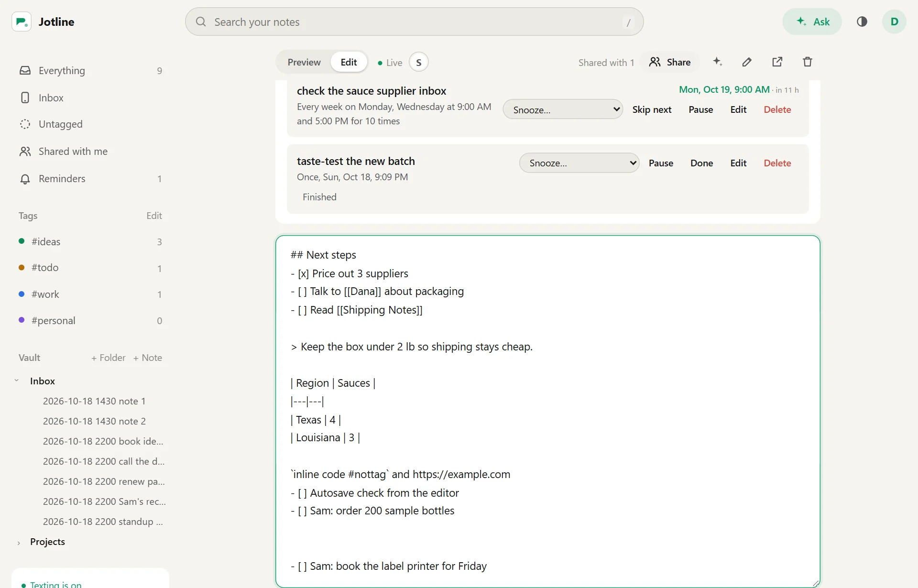
Task: Collapse the Inbox vault folder
Action: pos(17,381)
